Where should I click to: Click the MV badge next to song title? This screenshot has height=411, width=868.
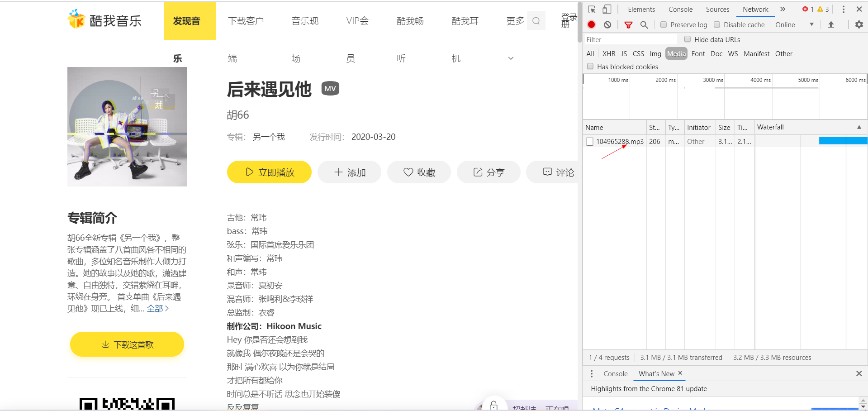[330, 89]
